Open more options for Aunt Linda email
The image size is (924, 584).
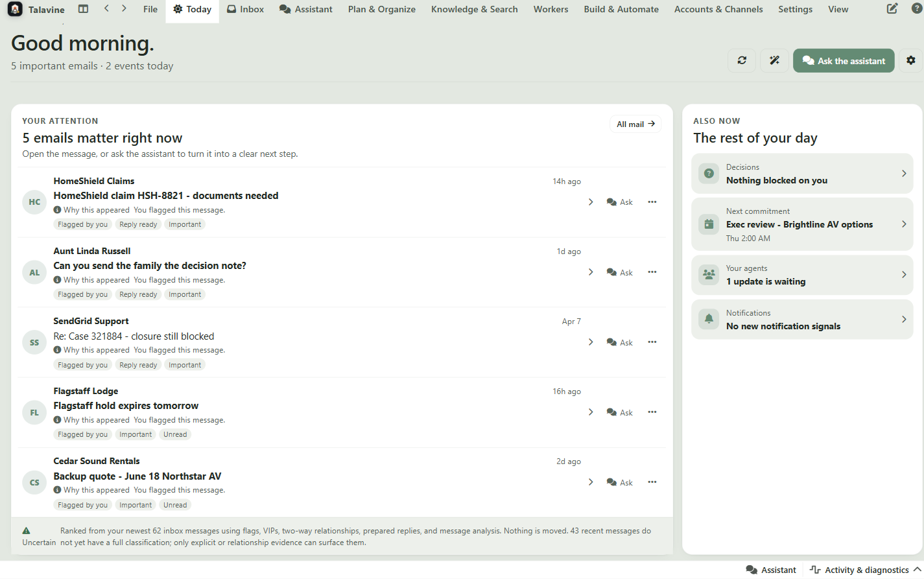point(652,272)
